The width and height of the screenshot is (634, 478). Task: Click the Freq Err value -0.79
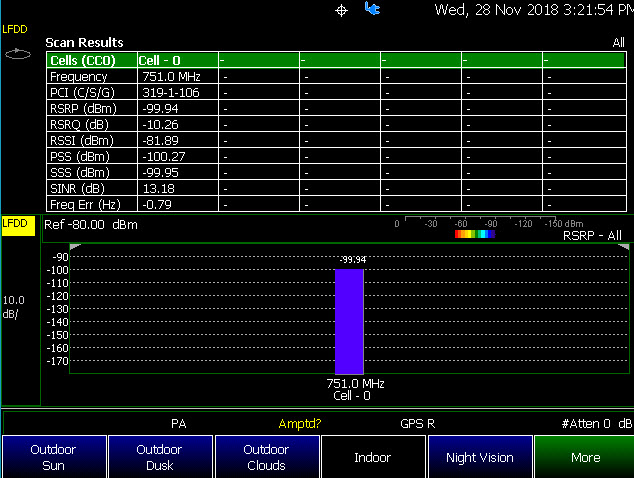pyautogui.click(x=156, y=205)
